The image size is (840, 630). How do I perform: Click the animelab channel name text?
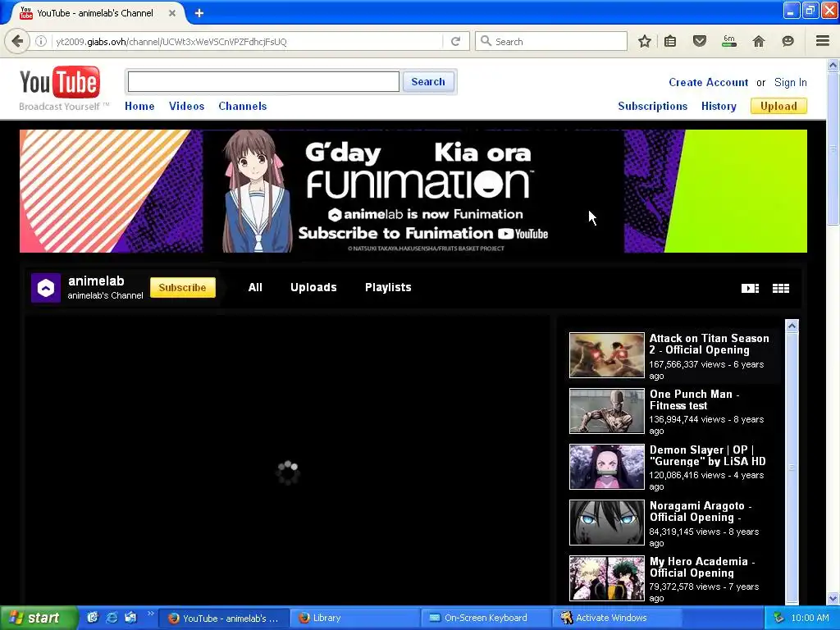pyautogui.click(x=96, y=281)
